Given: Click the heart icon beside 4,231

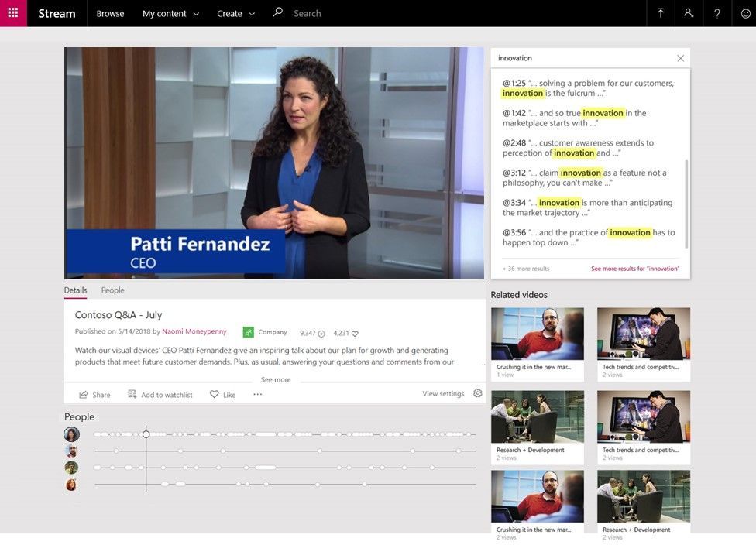Looking at the screenshot, I should (355, 334).
